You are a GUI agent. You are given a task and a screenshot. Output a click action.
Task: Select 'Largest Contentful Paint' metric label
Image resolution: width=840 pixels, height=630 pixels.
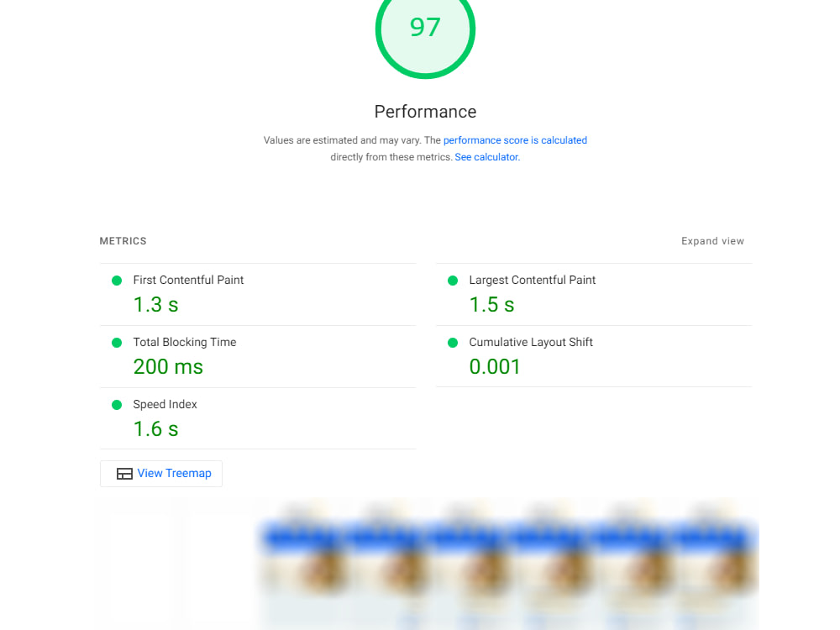pos(532,281)
